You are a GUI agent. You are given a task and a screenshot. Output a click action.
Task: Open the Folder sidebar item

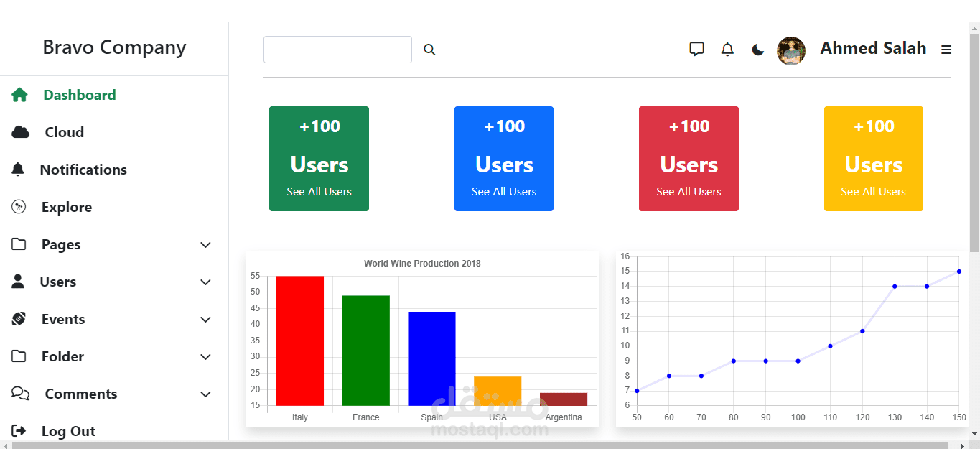62,356
